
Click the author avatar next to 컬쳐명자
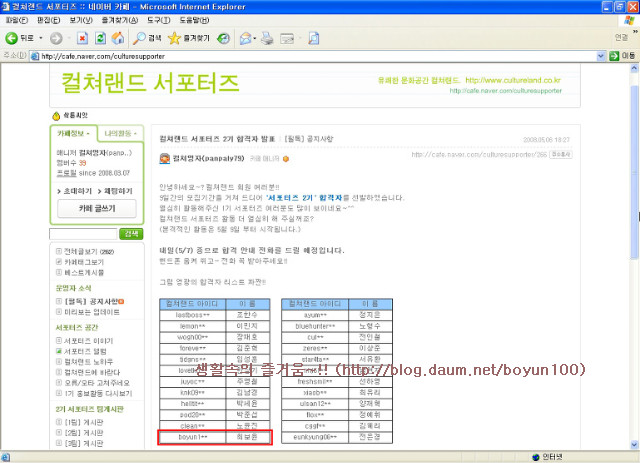164,158
